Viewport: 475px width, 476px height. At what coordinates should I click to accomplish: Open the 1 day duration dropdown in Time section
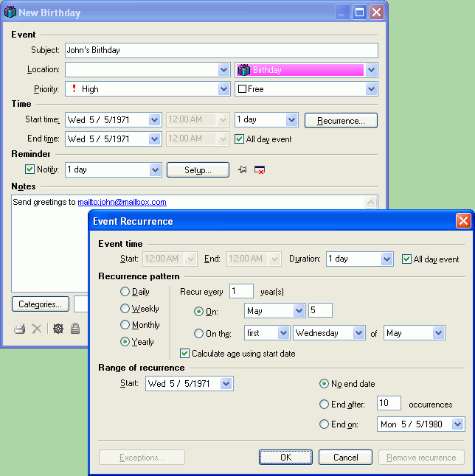(x=291, y=119)
